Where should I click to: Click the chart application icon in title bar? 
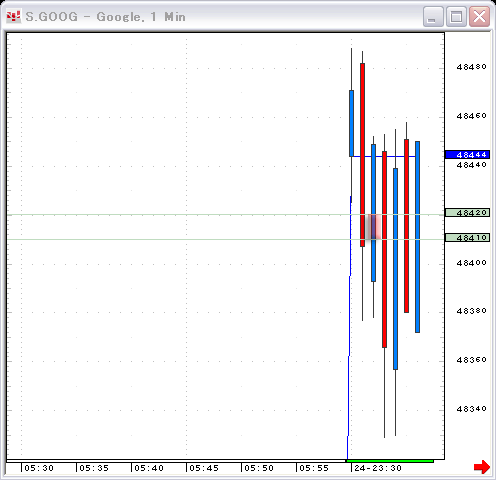14,16
